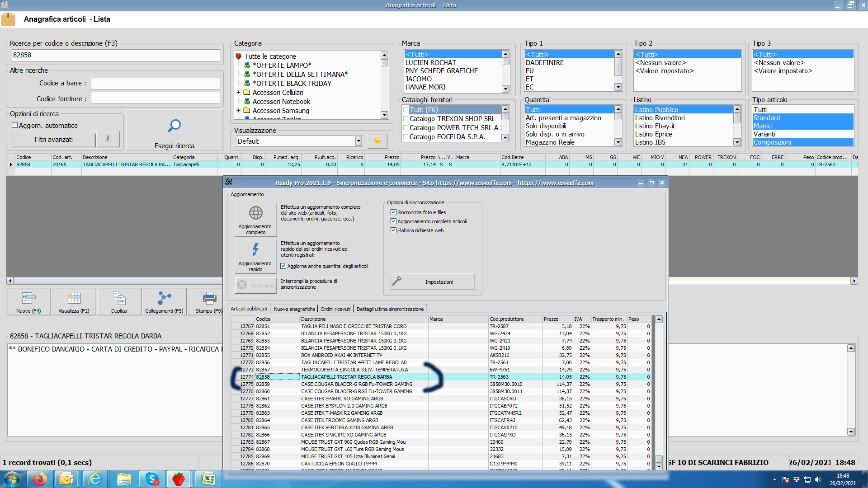Click the Duplica documents icon
The image size is (868, 488).
pos(119,298)
